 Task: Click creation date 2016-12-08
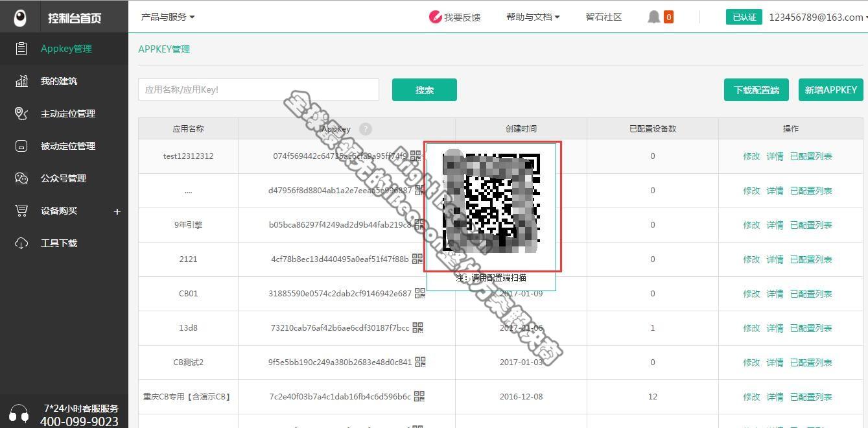(521, 396)
